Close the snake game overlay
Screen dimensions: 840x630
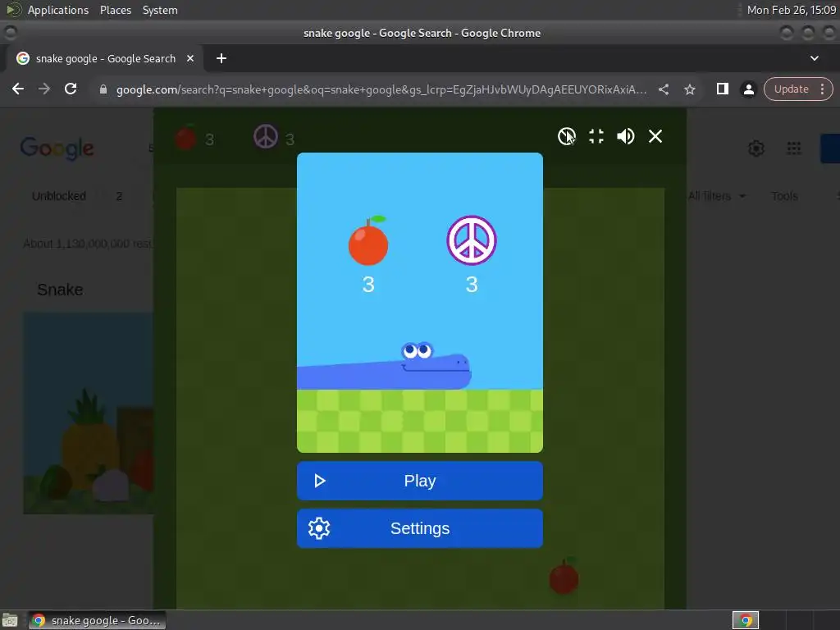click(655, 136)
